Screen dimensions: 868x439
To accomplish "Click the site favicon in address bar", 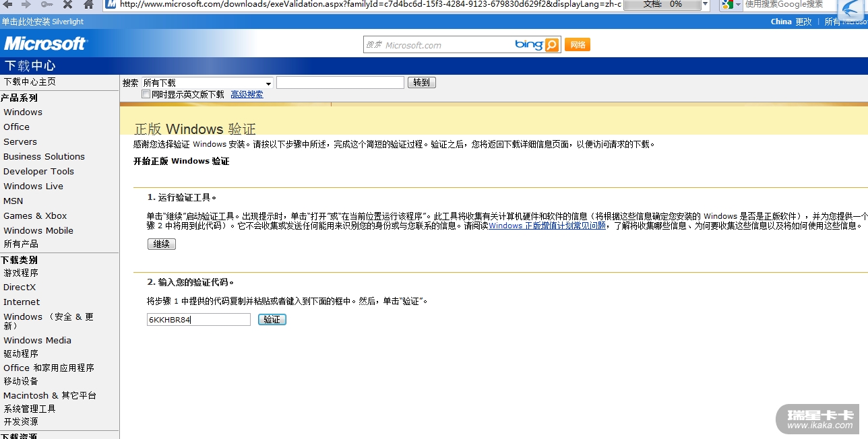I will (x=111, y=4).
